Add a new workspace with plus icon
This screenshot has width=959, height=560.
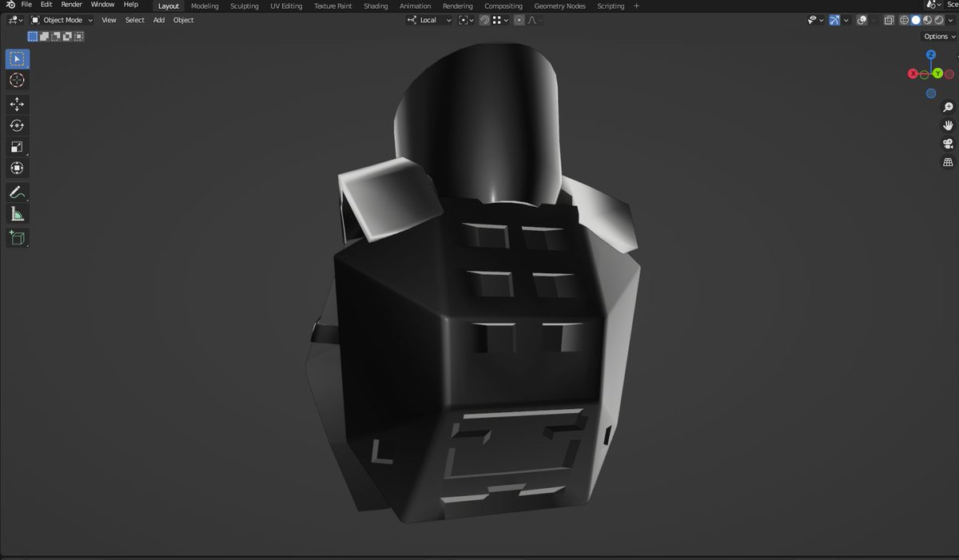click(636, 6)
